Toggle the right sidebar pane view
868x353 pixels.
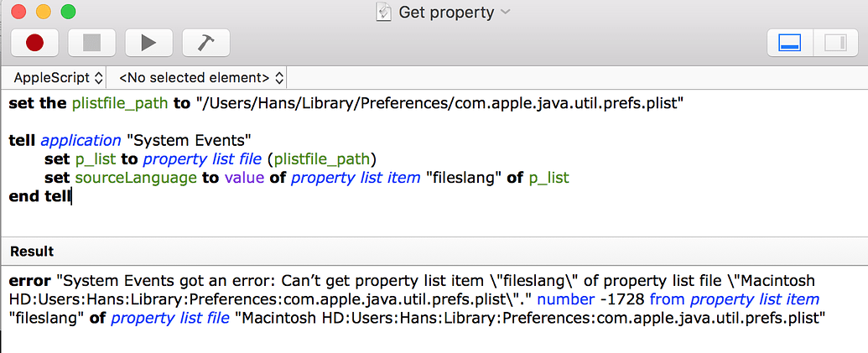coord(834,42)
